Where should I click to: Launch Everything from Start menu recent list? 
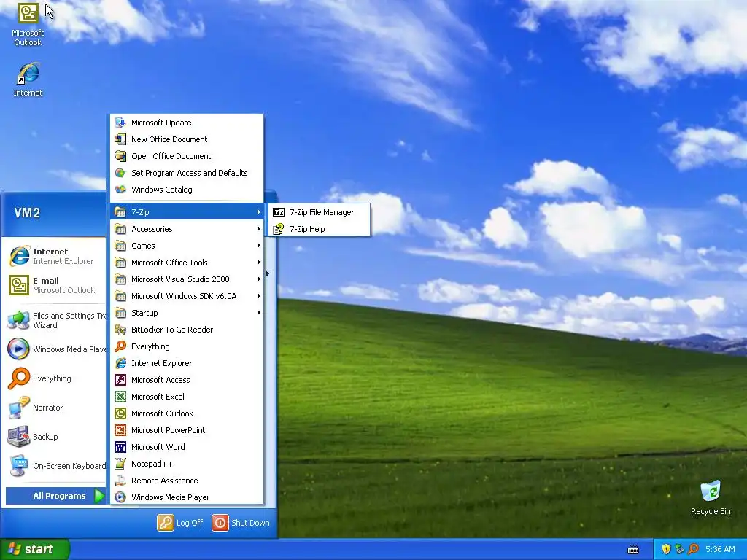pos(55,378)
